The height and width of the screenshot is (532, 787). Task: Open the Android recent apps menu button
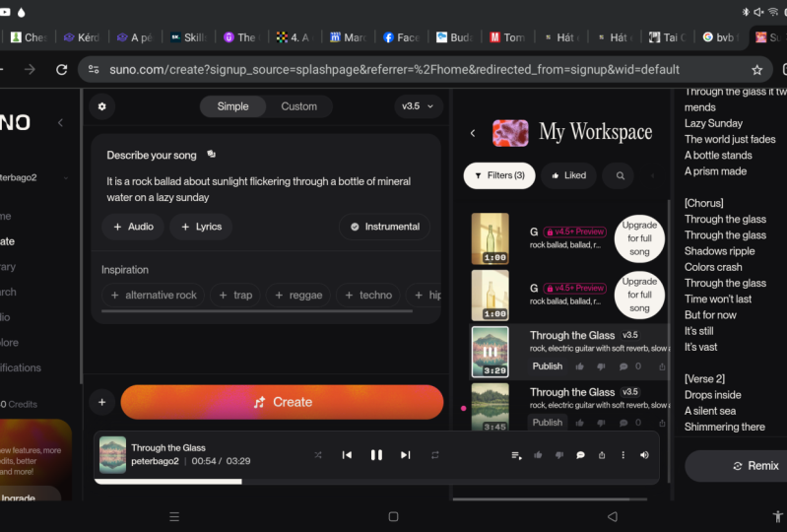coord(174,516)
